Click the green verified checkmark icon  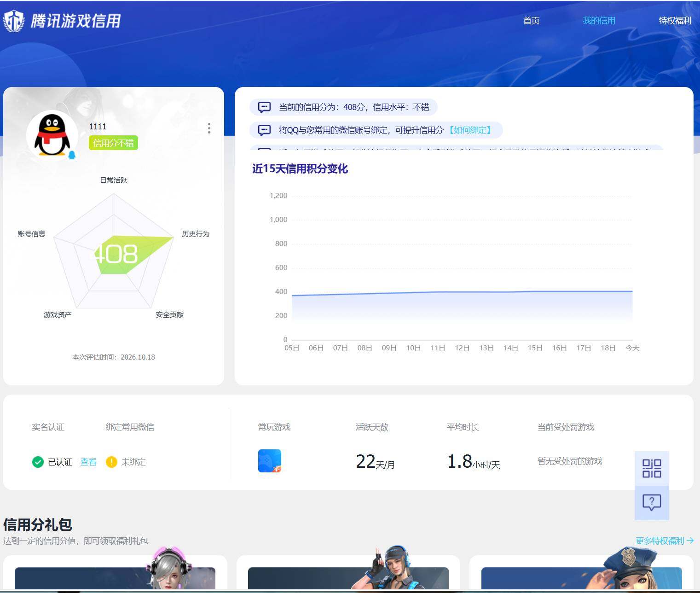pos(38,462)
